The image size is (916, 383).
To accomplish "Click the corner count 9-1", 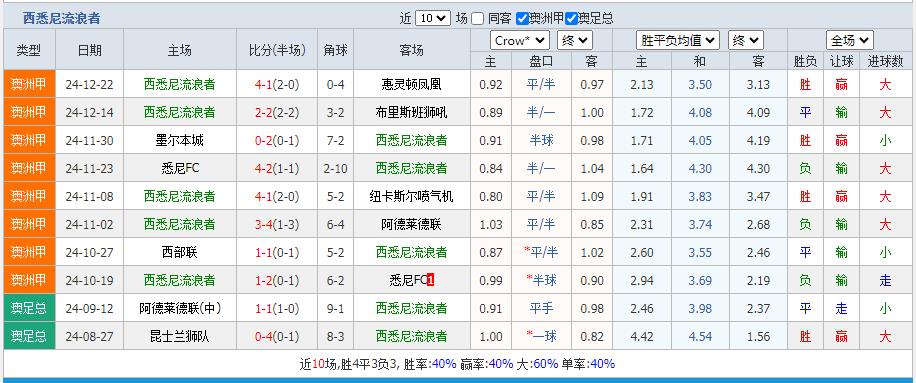I will pos(335,308).
